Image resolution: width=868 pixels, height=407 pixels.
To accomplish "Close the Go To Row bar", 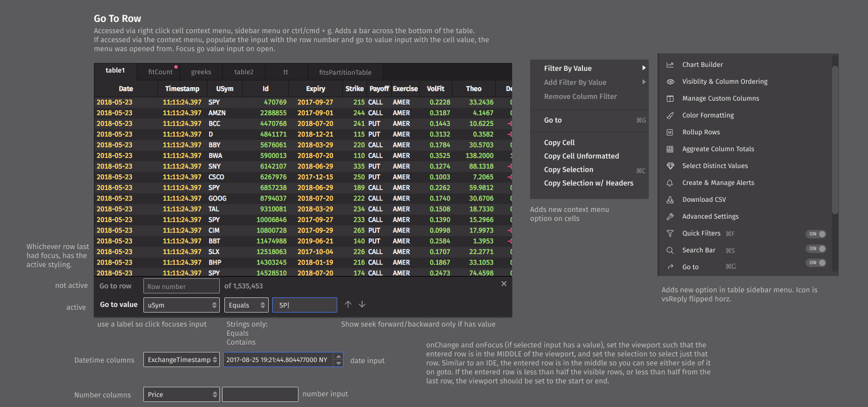I will click(x=504, y=283).
